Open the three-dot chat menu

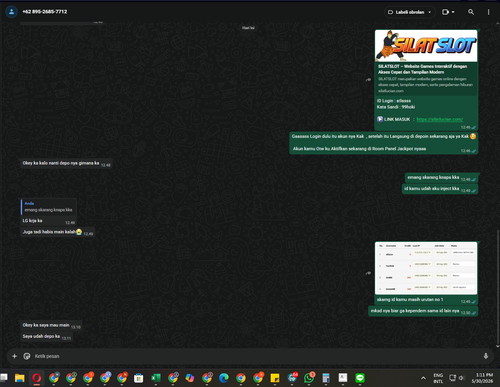pos(488,12)
